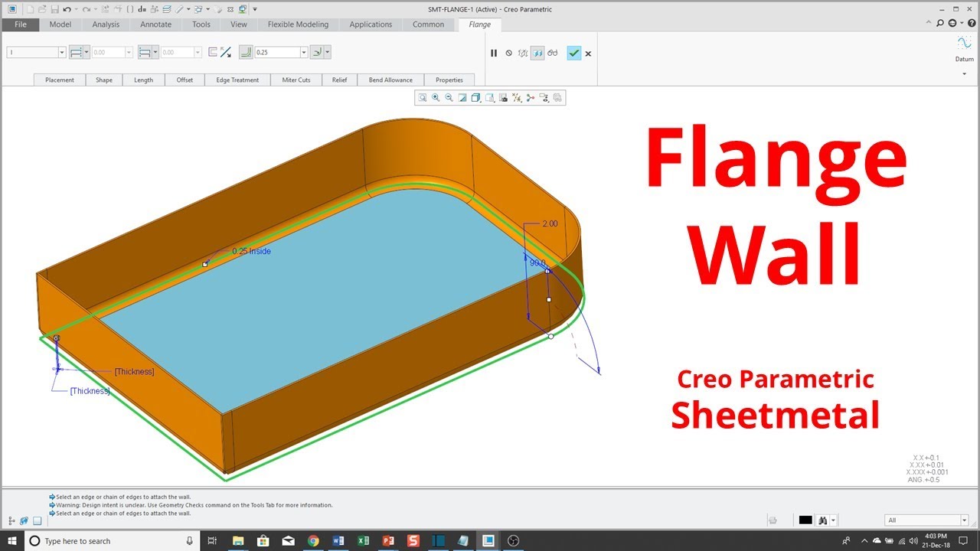
Task: Switch to the Applications ribbon tab
Action: coord(371,24)
